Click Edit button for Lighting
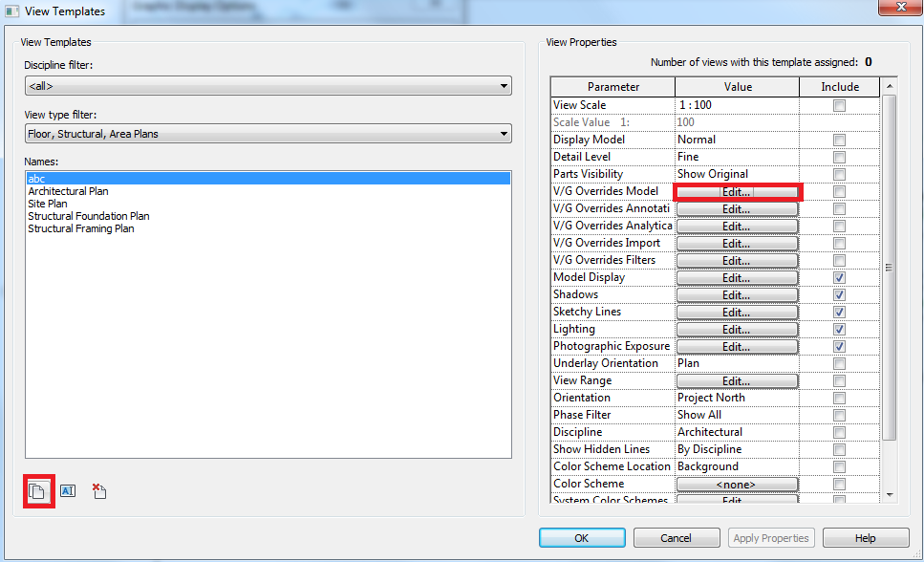The width and height of the screenshot is (924, 562). [x=737, y=330]
